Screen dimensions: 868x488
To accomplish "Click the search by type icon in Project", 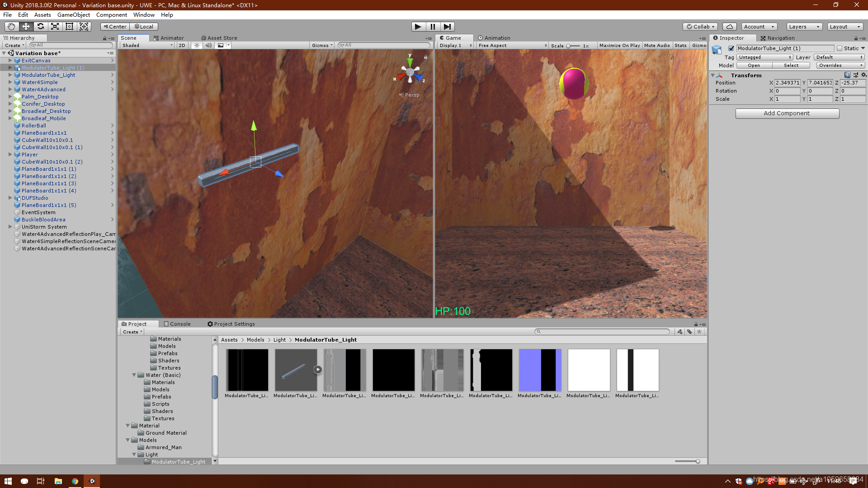I will click(x=679, y=332).
